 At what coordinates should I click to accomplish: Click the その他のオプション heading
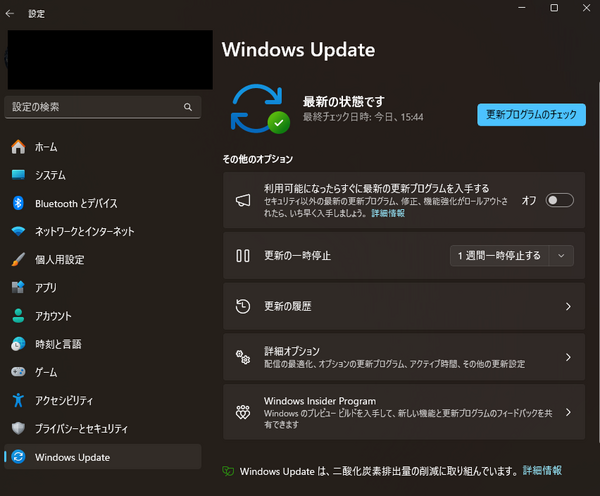coord(258,159)
